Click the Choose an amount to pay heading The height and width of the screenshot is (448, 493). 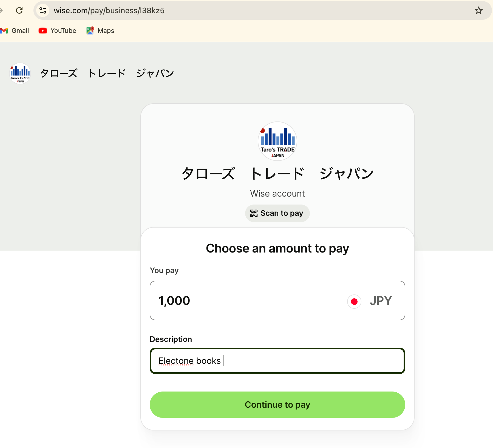[277, 248]
